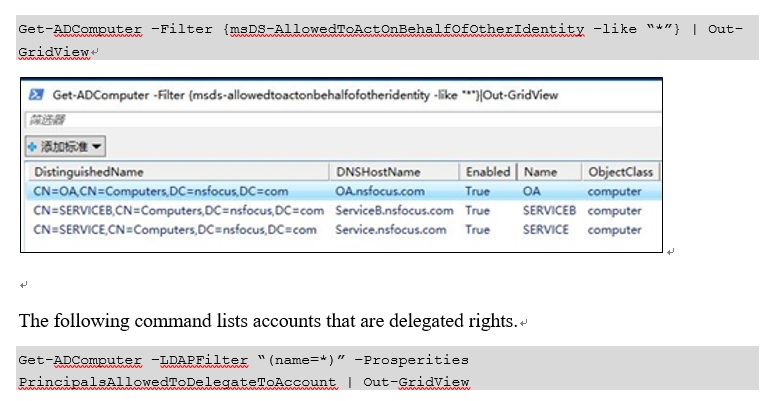773x401 pixels.
Task: Click the SERVICEB name cell
Action: 549,211
